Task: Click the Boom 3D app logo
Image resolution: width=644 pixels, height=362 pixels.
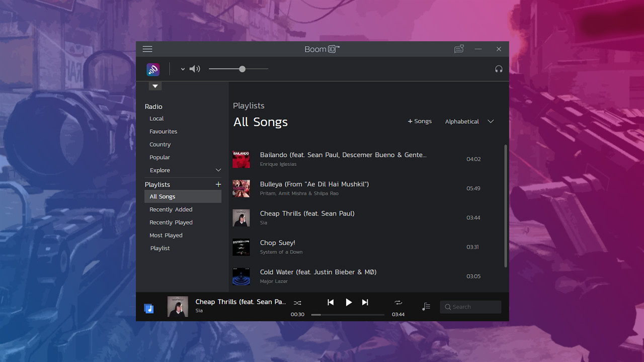Action: (x=153, y=69)
